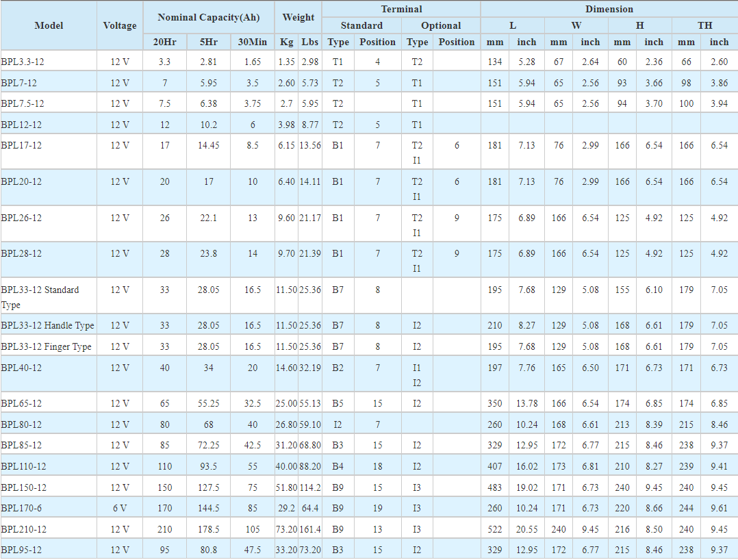Select the TH dimension sub-header
Screen dimensions: 738x560
coord(704,25)
